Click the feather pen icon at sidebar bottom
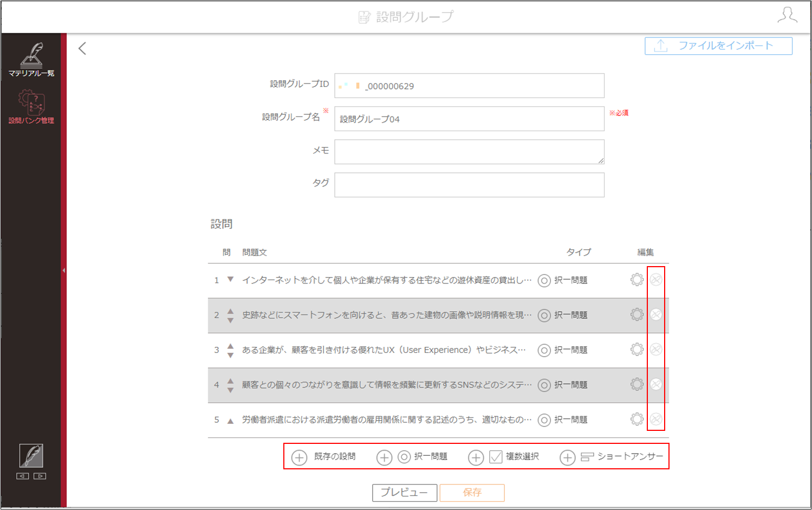The image size is (812, 510). pos(31,455)
